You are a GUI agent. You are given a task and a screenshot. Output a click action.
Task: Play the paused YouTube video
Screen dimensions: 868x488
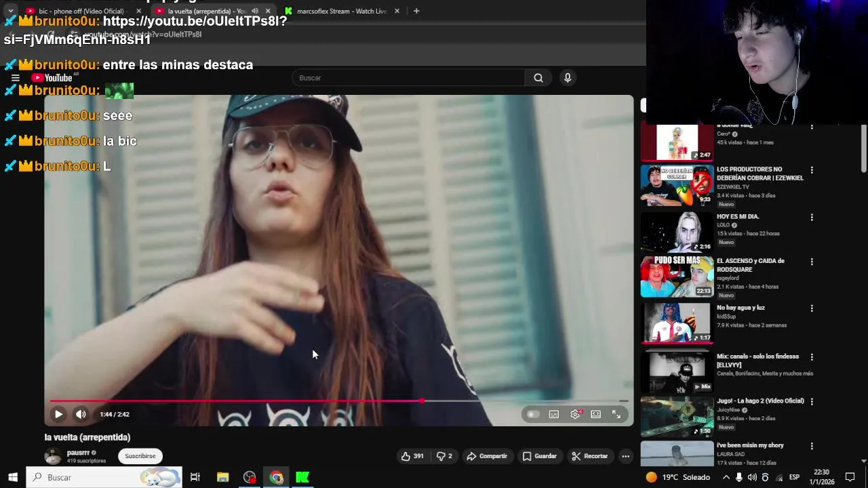pos(58,414)
